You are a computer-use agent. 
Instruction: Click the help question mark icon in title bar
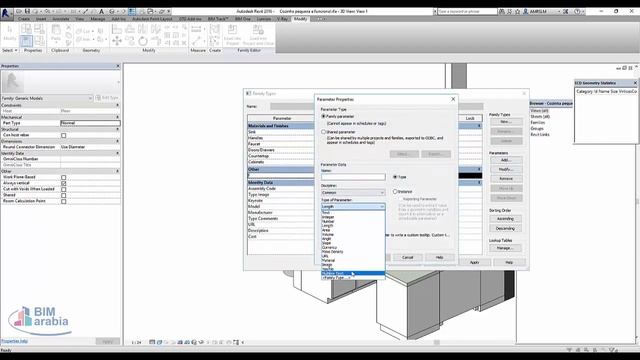577,11
